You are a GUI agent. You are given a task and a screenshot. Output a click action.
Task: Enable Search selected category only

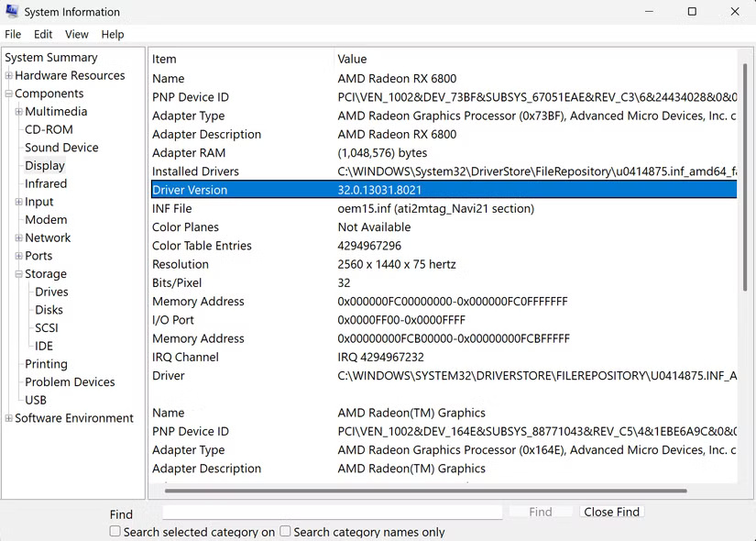[x=115, y=531]
